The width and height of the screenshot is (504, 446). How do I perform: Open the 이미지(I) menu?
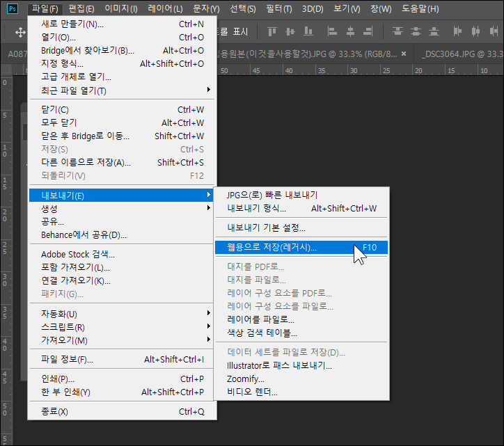(x=121, y=8)
